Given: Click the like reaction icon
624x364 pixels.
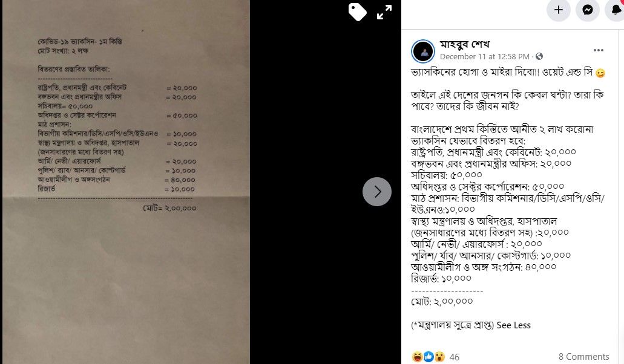Looking at the screenshot, I should tap(428, 357).
